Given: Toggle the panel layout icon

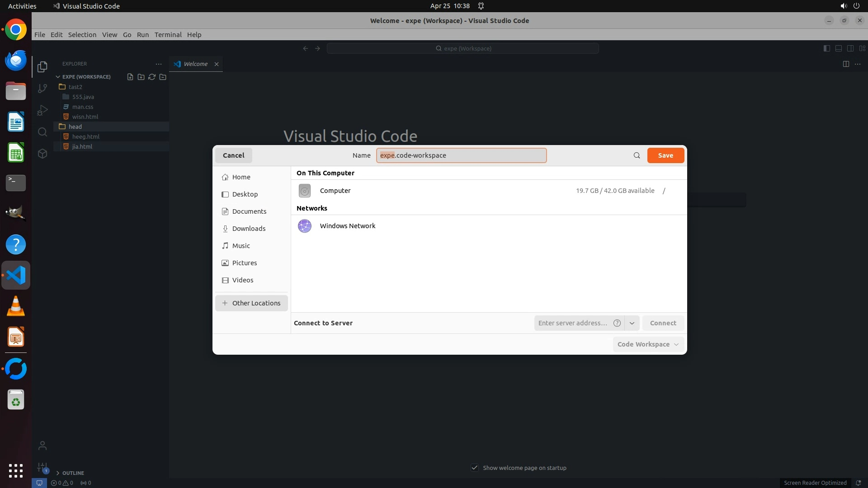Looking at the screenshot, I should (x=838, y=48).
